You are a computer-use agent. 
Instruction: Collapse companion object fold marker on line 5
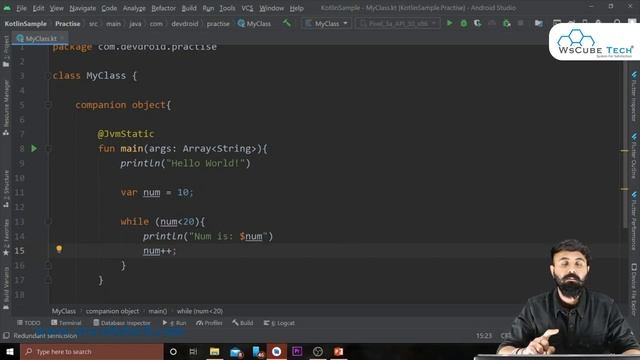point(48,105)
